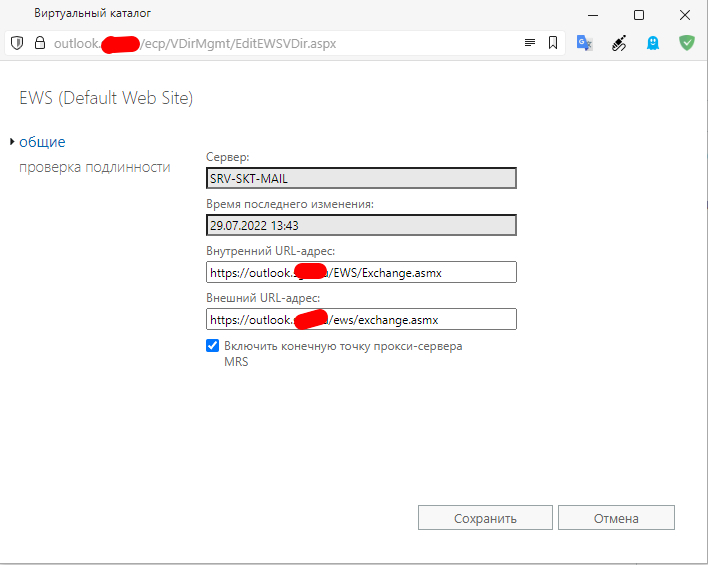Click the padlock site security icon
708x565 pixels.
[x=40, y=43]
